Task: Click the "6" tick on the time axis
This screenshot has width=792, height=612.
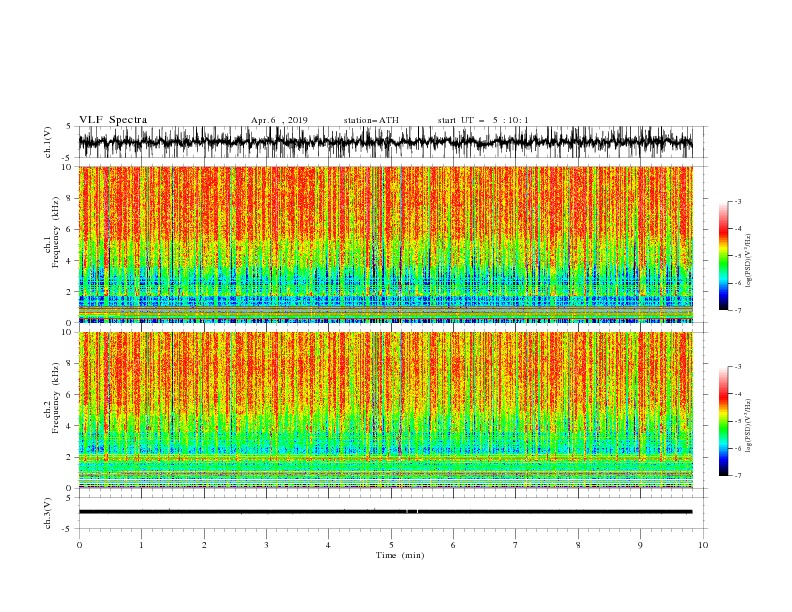Action: (453, 545)
